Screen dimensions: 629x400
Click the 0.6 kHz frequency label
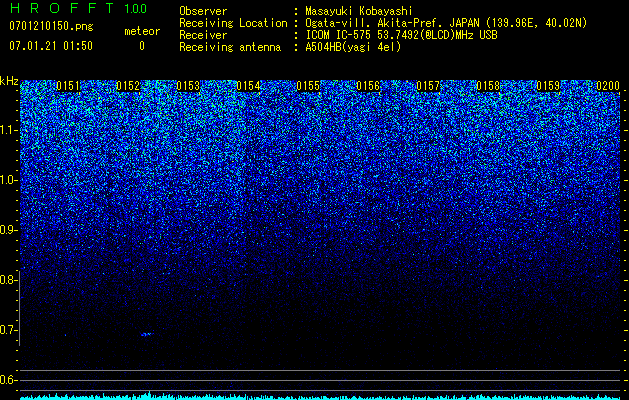tap(8, 380)
